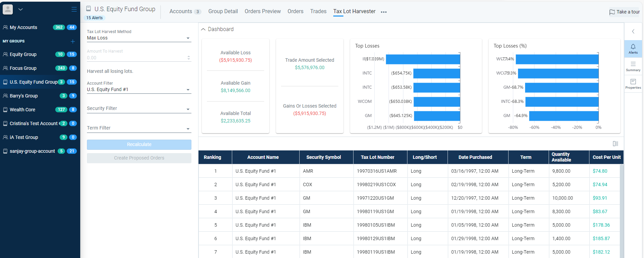This screenshot has height=258, width=644.
Task: Add a new group with the plus icon
Action: pyautogui.click(x=73, y=41)
